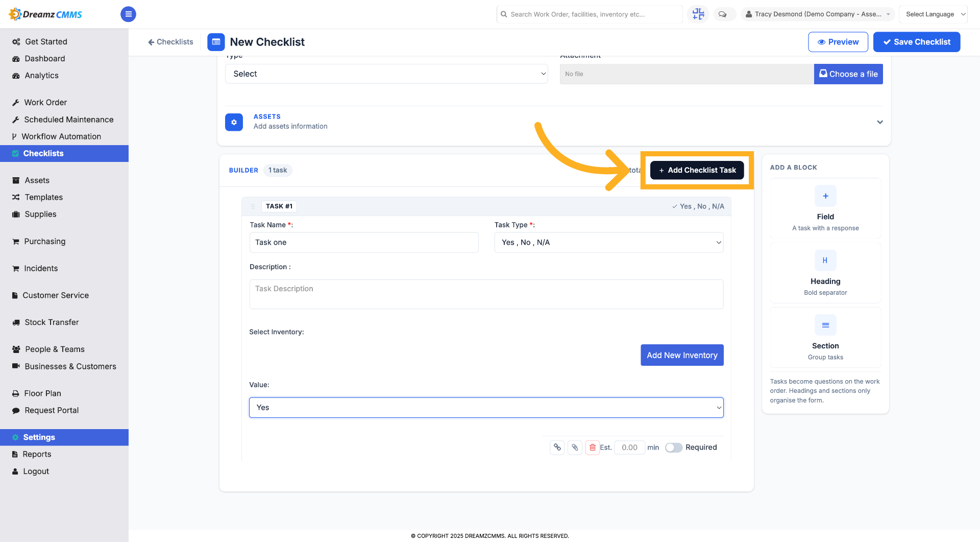This screenshot has height=542, width=980.
Task: Open Customer Service in sidebar
Action: pos(56,295)
